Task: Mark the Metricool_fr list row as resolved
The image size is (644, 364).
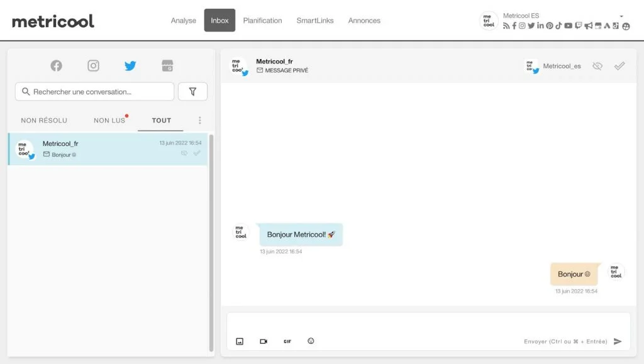Action: click(x=197, y=153)
